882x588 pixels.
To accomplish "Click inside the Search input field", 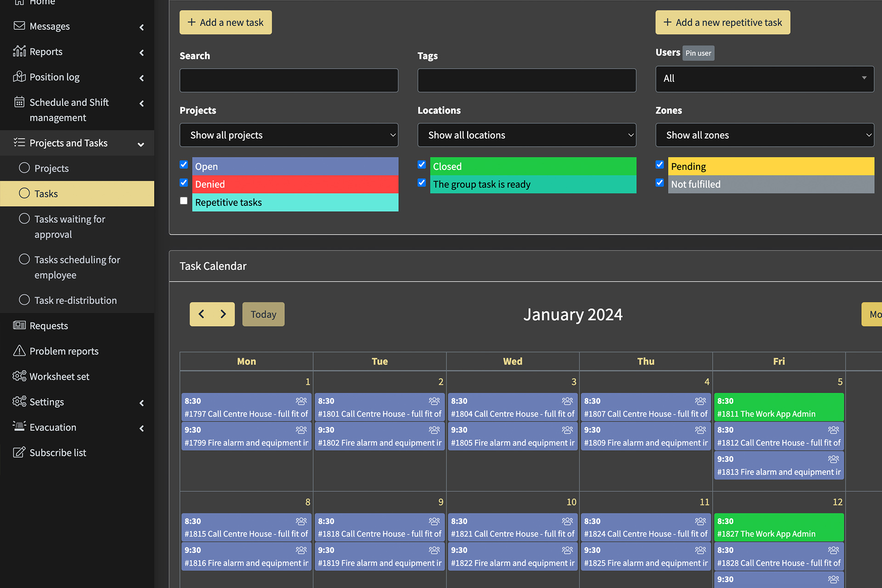I will [x=288, y=80].
